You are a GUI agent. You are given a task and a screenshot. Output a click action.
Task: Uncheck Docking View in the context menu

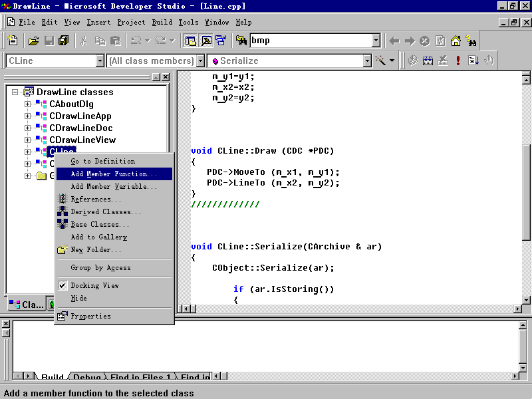tap(114, 286)
